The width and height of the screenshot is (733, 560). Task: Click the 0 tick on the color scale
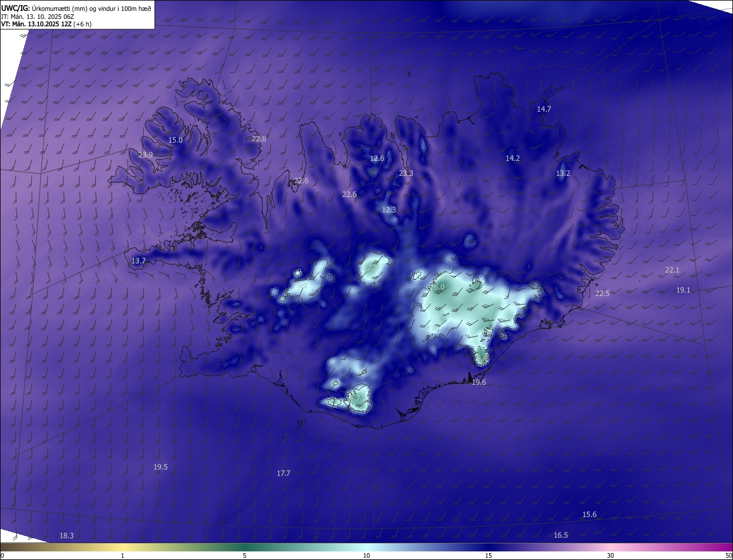[x=2, y=555]
